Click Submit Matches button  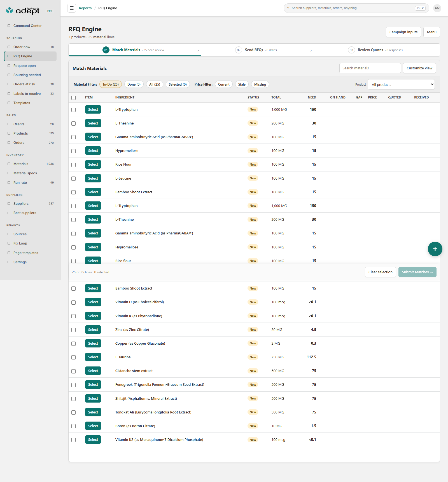pos(417,272)
